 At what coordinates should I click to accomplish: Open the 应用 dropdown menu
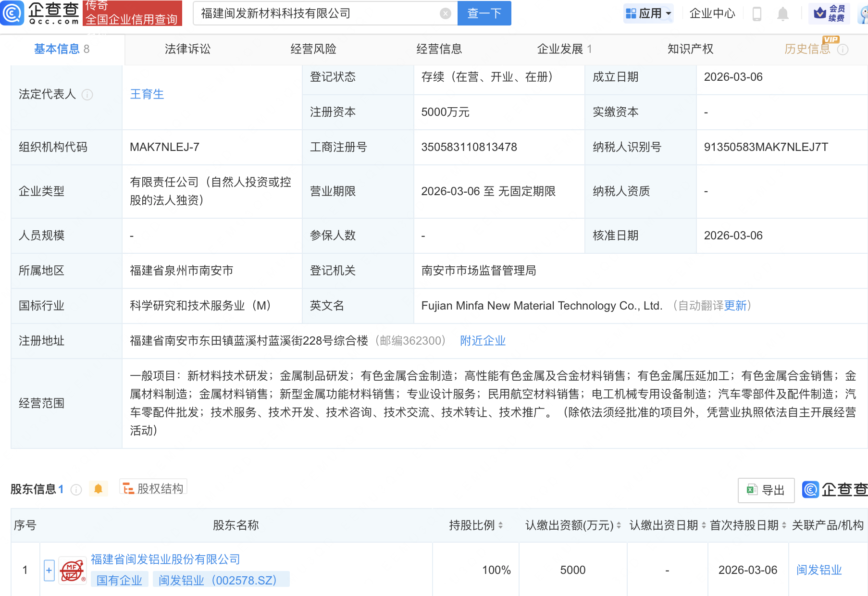pos(648,13)
